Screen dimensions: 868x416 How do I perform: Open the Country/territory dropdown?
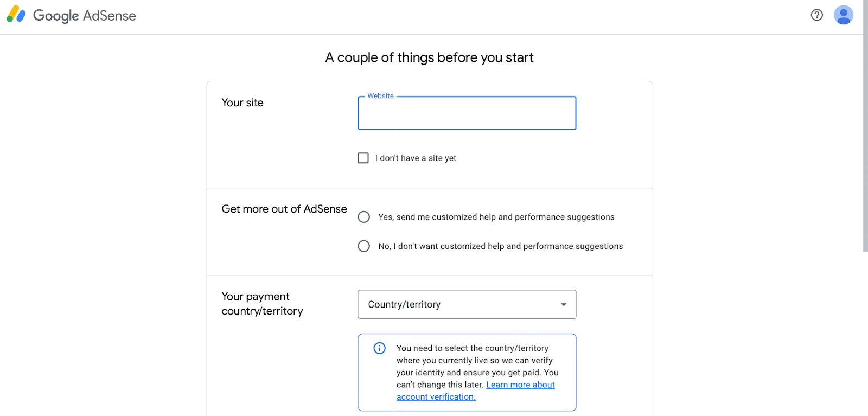(467, 304)
